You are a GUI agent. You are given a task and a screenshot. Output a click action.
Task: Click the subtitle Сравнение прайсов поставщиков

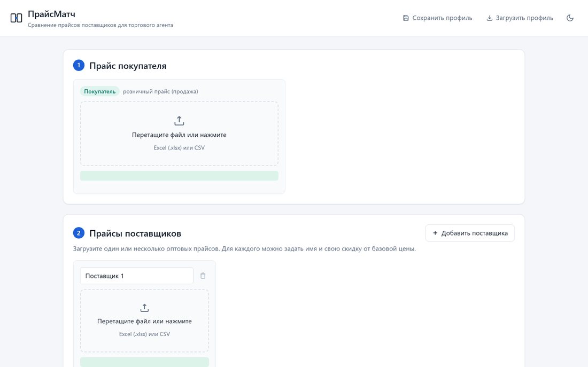[100, 25]
